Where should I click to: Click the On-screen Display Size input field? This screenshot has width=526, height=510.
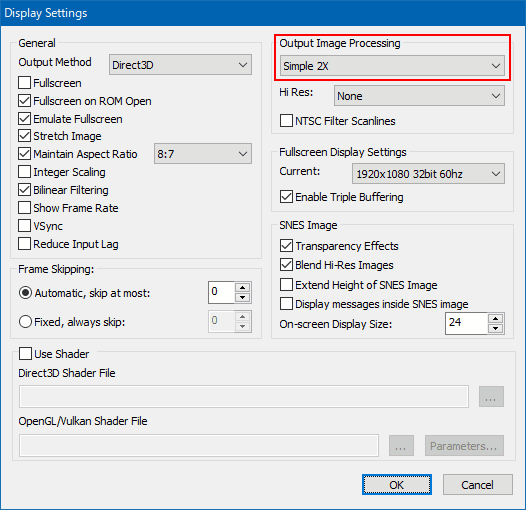pos(466,323)
